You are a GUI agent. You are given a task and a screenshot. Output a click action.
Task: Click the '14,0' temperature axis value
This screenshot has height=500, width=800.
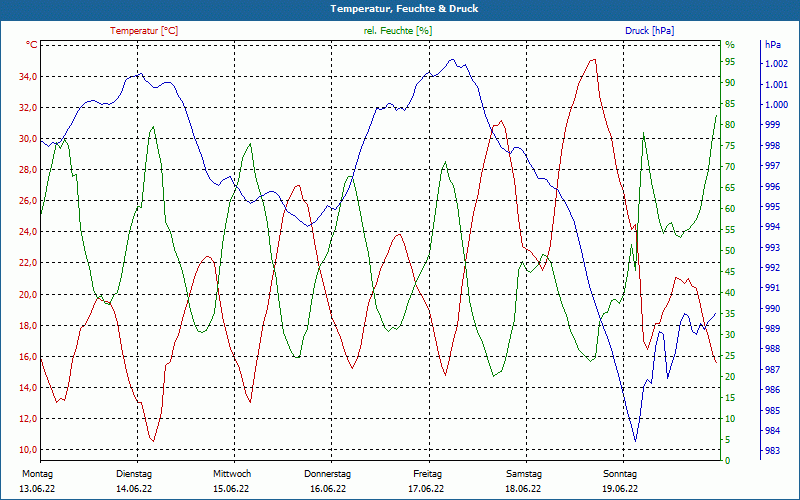click(28, 388)
